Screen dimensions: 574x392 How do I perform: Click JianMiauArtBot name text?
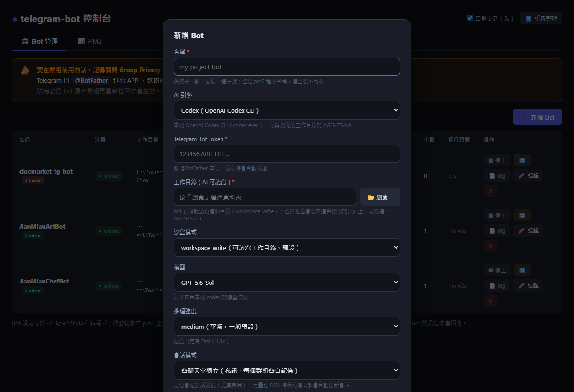click(x=42, y=226)
